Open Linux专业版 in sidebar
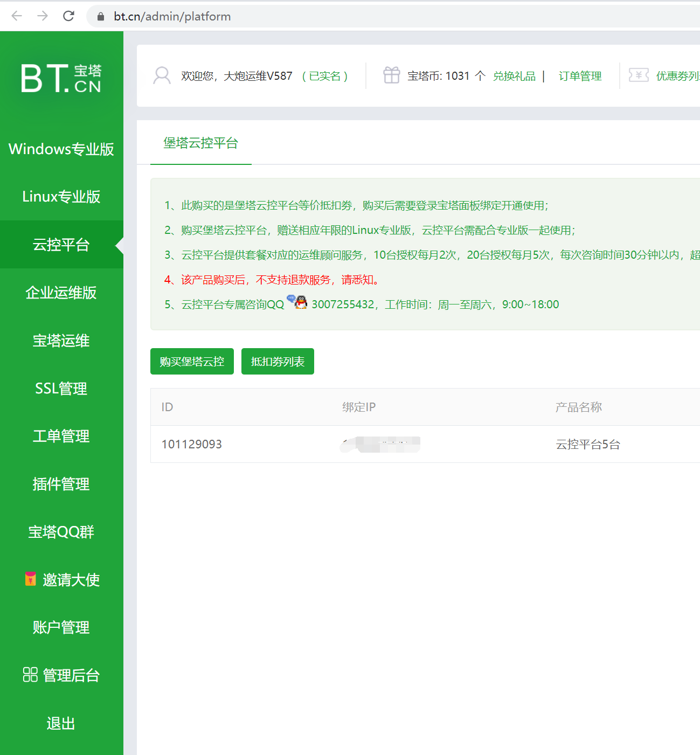The height and width of the screenshot is (755, 700). coord(61,197)
